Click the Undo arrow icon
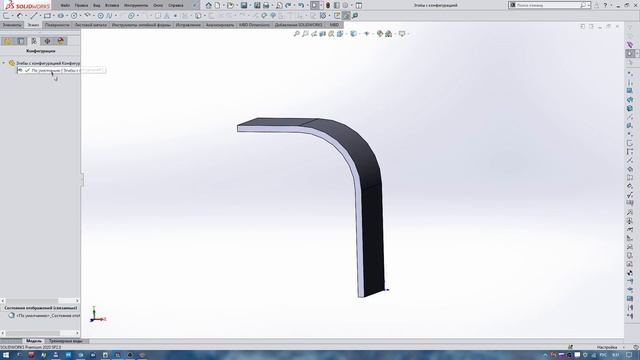 301,5
